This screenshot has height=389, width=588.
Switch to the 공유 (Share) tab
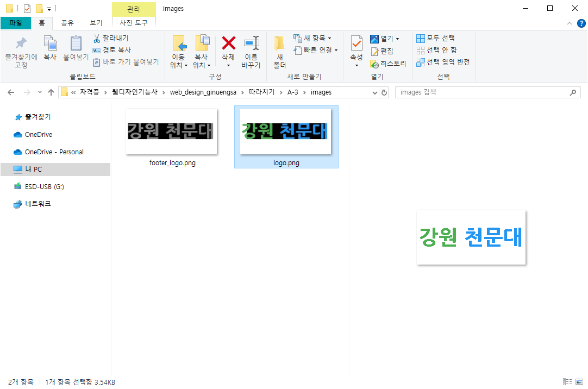pos(67,23)
